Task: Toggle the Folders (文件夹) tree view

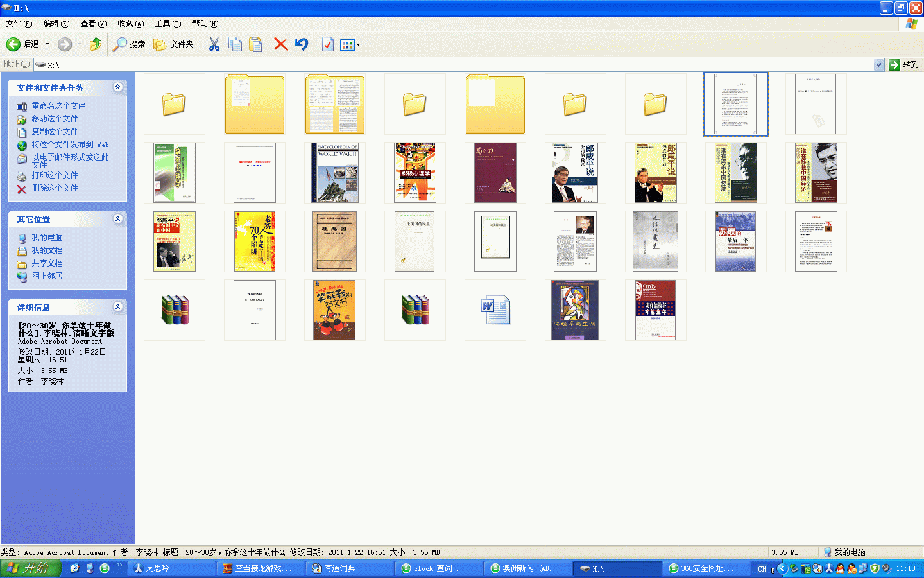Action: tap(174, 44)
